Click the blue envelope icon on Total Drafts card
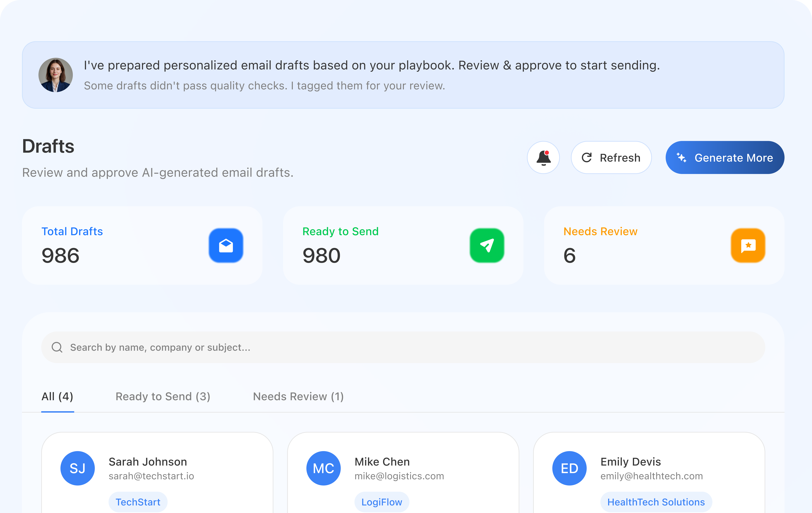The height and width of the screenshot is (513, 812). [x=226, y=245]
